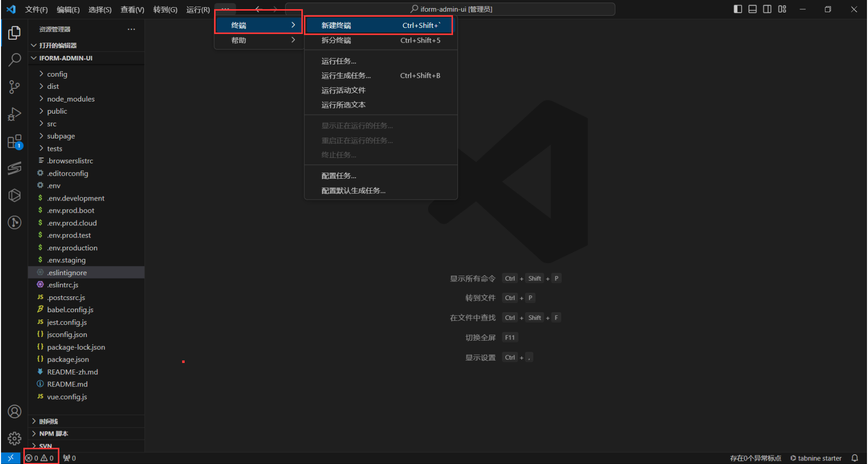The image size is (868, 464).
Task: Expand the NPM 脚本 section
Action: [x=53, y=434]
